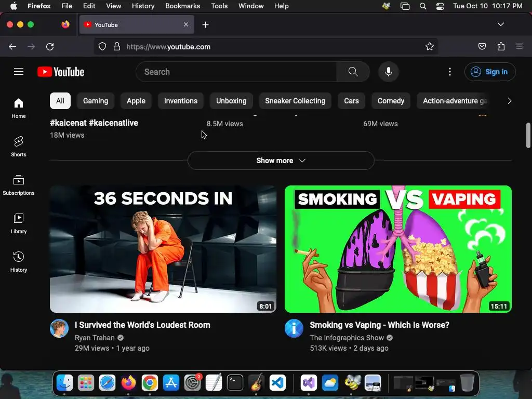Open Subscriptions from the sidebar
Image resolution: width=532 pixels, height=399 pixels.
point(19,185)
